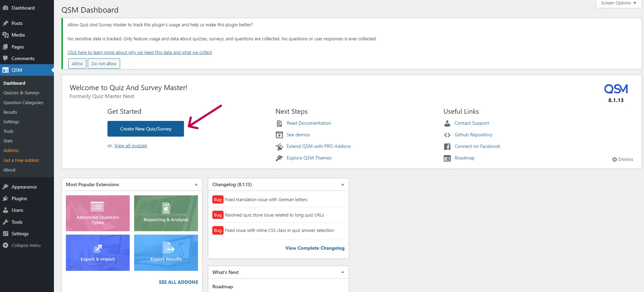Click the Media library icon

tap(5, 35)
